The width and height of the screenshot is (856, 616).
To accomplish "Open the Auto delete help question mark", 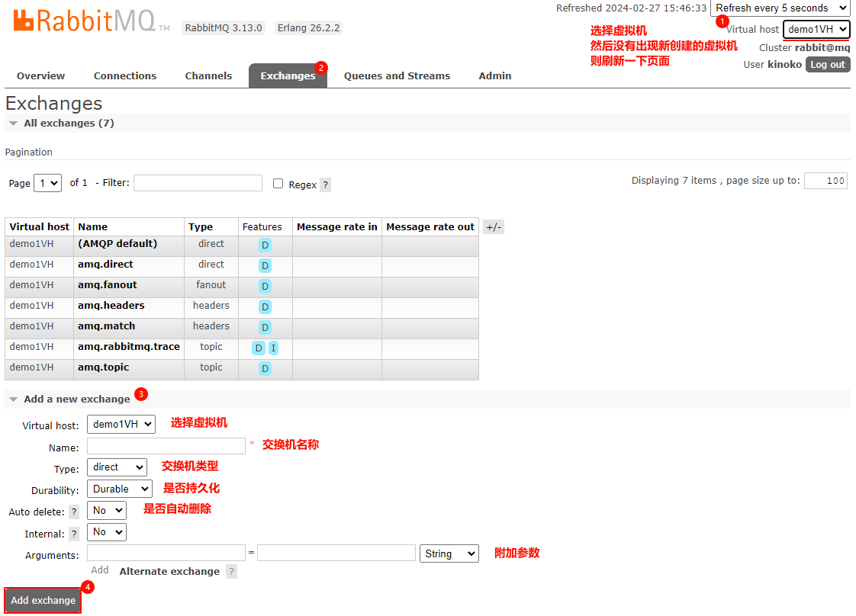I will click(x=74, y=512).
